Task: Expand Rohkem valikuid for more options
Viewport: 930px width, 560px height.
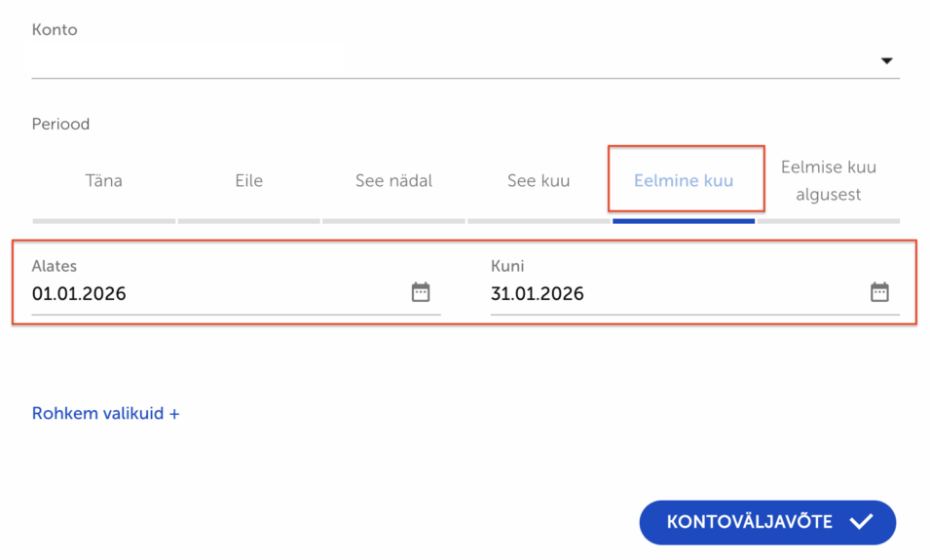Action: pyautogui.click(x=105, y=413)
